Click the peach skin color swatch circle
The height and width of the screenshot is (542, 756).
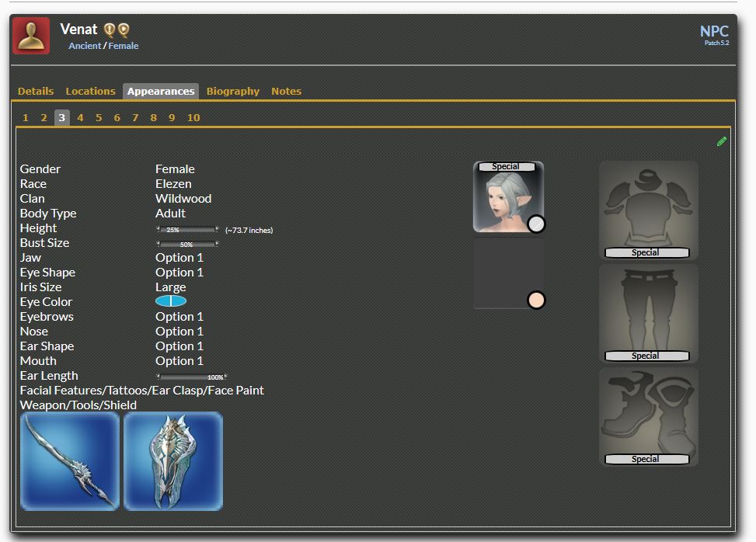(536, 301)
